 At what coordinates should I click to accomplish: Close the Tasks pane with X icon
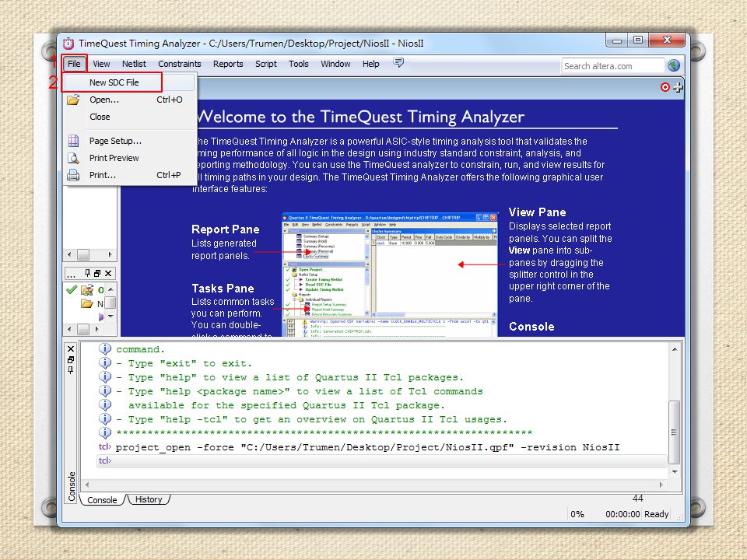click(108, 273)
